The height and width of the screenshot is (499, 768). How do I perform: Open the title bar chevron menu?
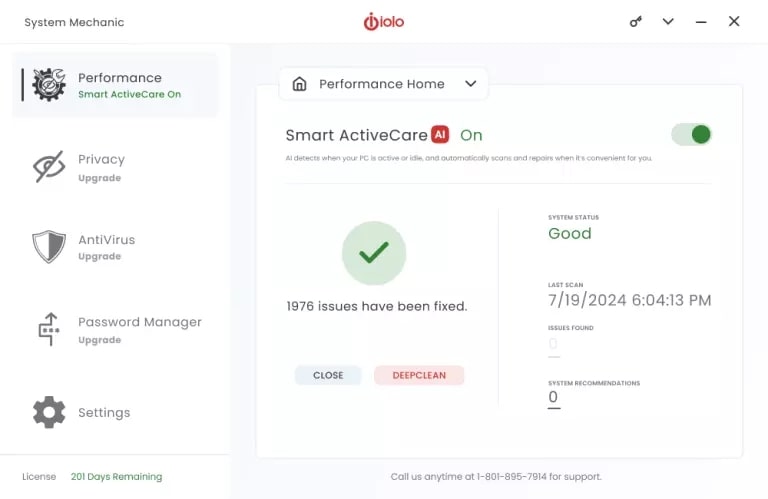coord(668,22)
